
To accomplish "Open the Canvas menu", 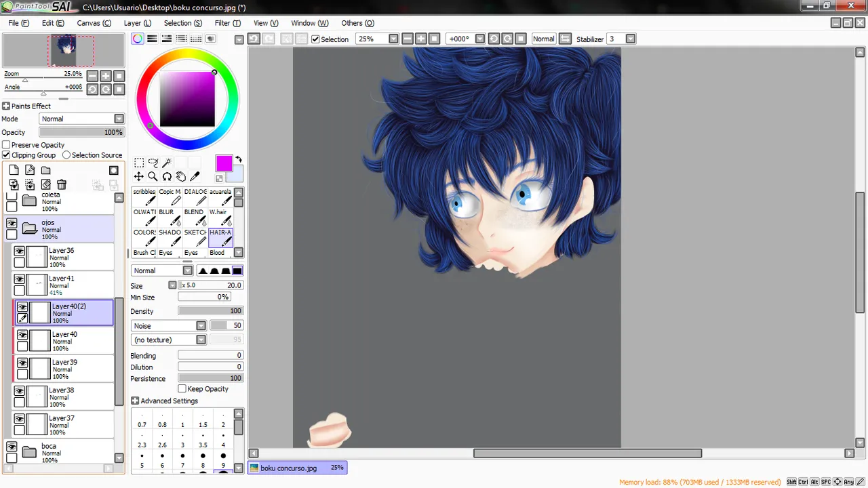I will click(x=94, y=23).
